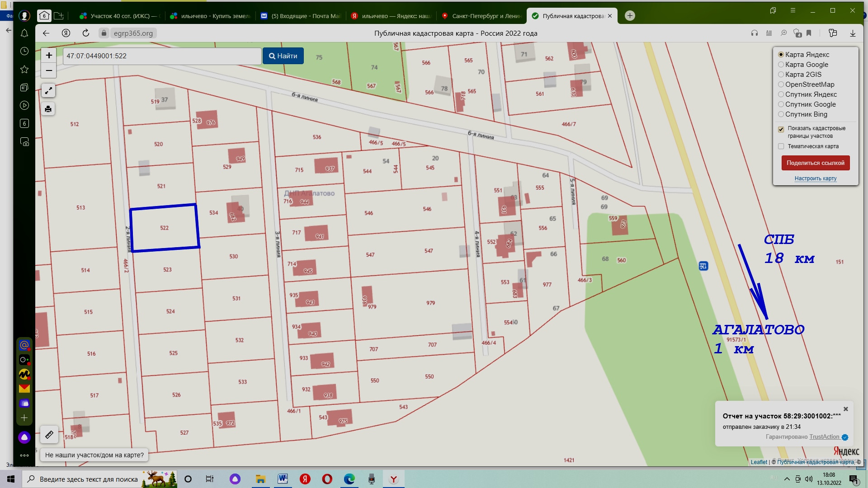Viewport: 868px width, 488px height.
Task: Click the cadastral number search field
Action: [161, 56]
